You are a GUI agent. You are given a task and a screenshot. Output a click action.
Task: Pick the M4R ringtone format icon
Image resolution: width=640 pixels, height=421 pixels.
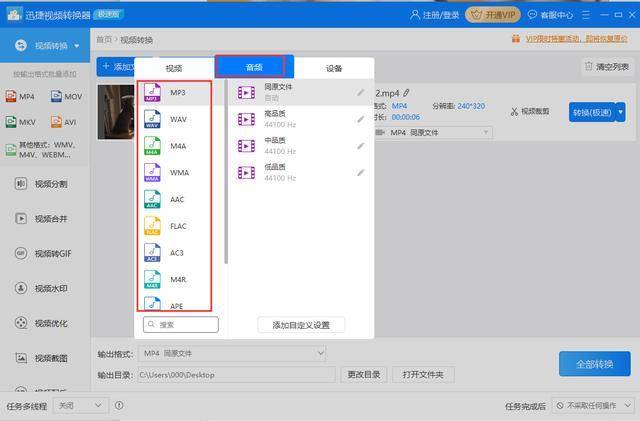(152, 279)
